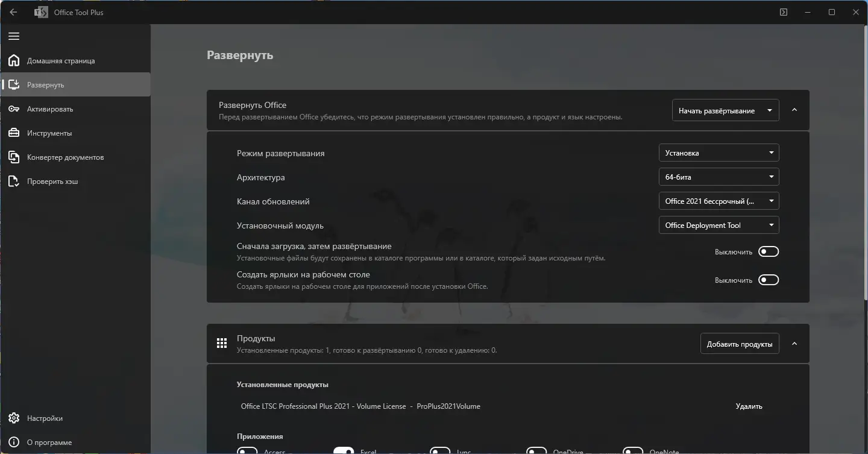Click the grid icon beside Продукты
This screenshot has width=868, height=454.
[x=222, y=343]
